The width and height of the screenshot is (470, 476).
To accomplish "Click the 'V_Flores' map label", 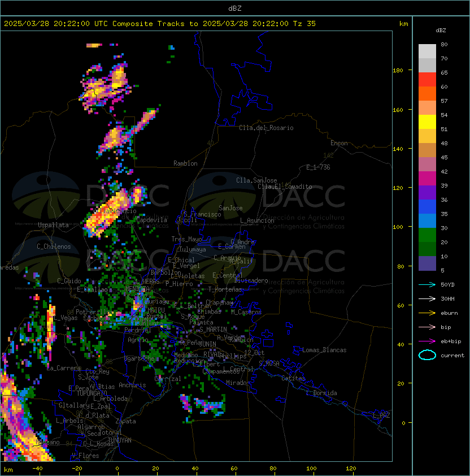I will 85,456.
